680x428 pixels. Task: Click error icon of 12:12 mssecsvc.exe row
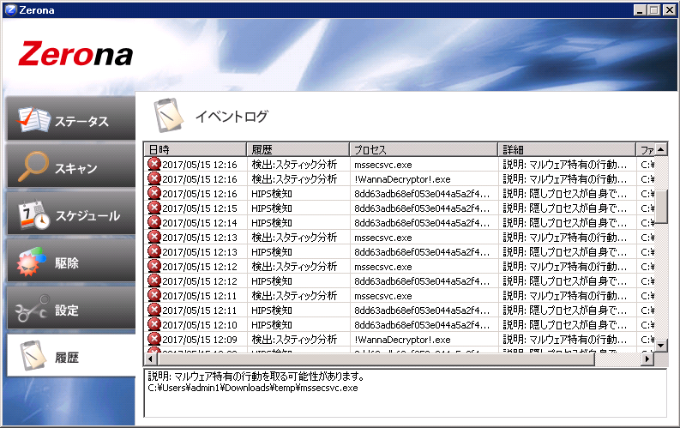[x=154, y=266]
